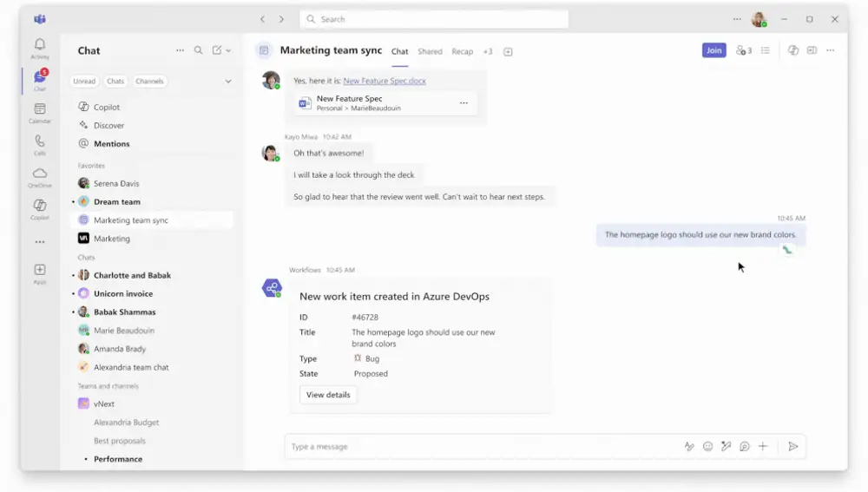Switch to the Recap tab
The width and height of the screenshot is (868, 492).
[463, 51]
